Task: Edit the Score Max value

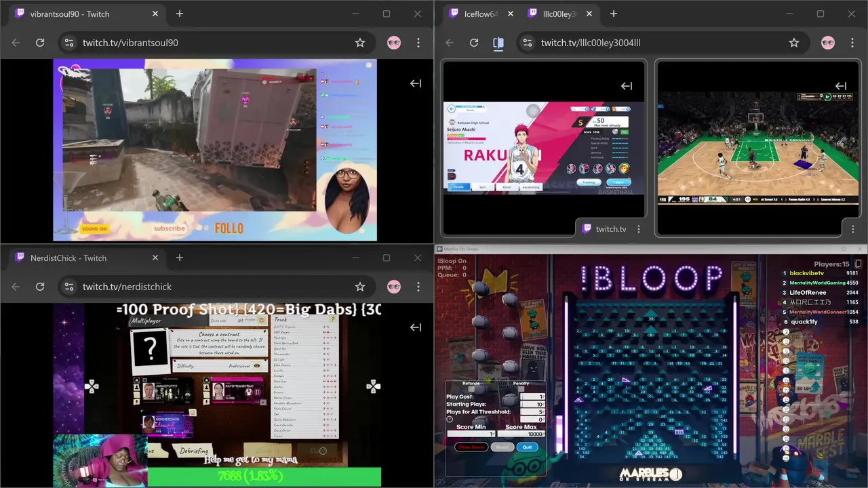Action: tap(521, 434)
